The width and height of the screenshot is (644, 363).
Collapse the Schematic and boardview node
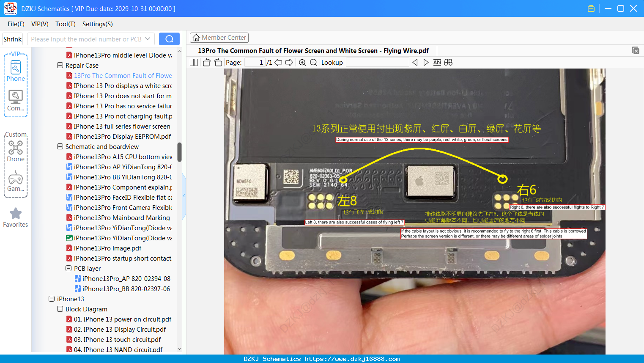click(60, 147)
